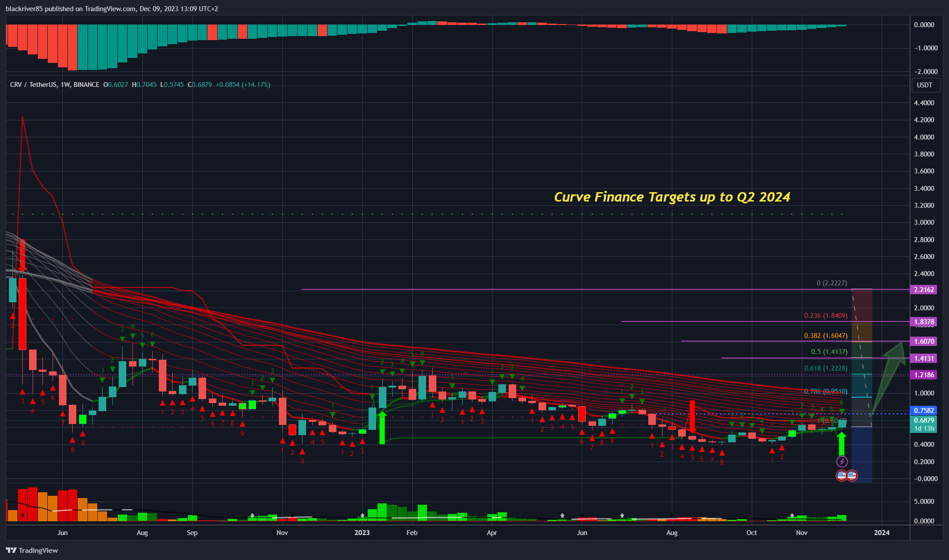Image resolution: width=949 pixels, height=560 pixels.
Task: Click the open value O0.6027 in legend
Action: 116,85
